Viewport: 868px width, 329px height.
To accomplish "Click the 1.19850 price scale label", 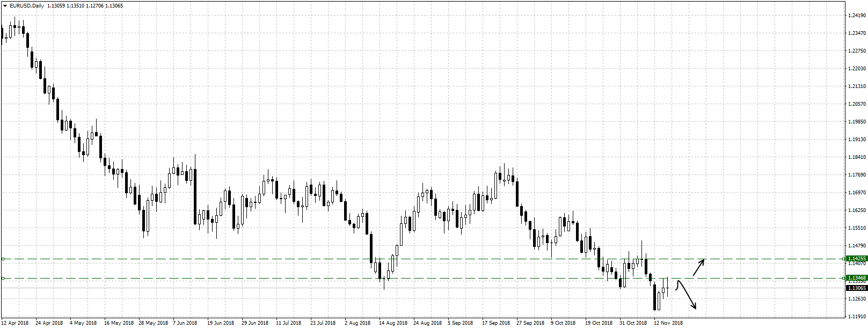I will coord(856,122).
